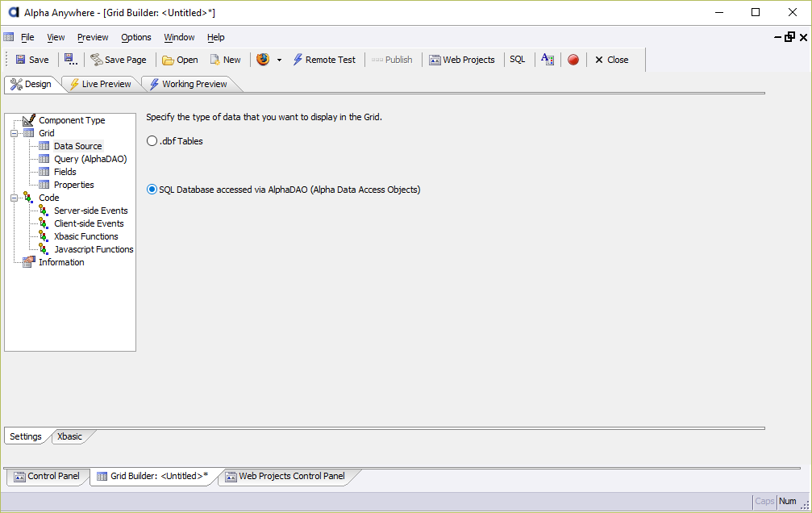Select Query (AlphaDAO) in tree
Viewport: 812px width, 513px height.
tap(90, 159)
